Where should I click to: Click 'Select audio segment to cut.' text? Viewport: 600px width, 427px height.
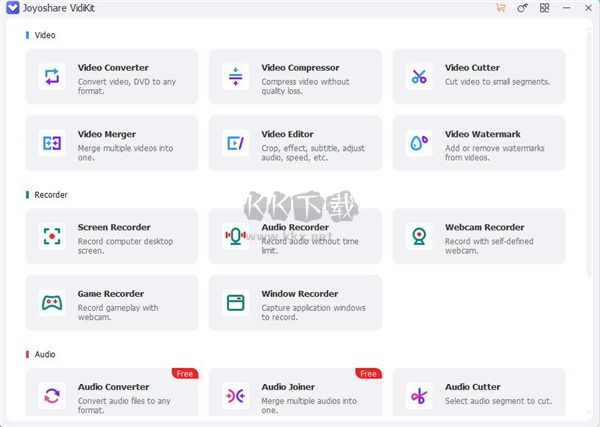click(x=499, y=401)
